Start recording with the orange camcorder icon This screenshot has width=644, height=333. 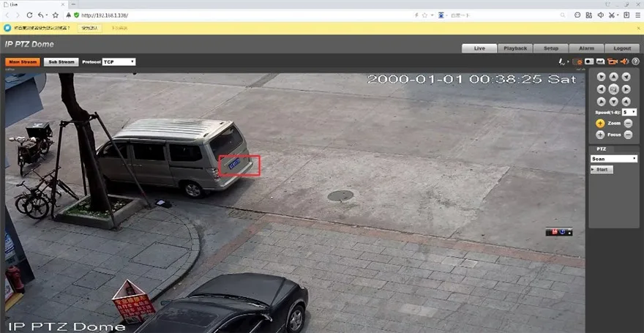[613, 61]
